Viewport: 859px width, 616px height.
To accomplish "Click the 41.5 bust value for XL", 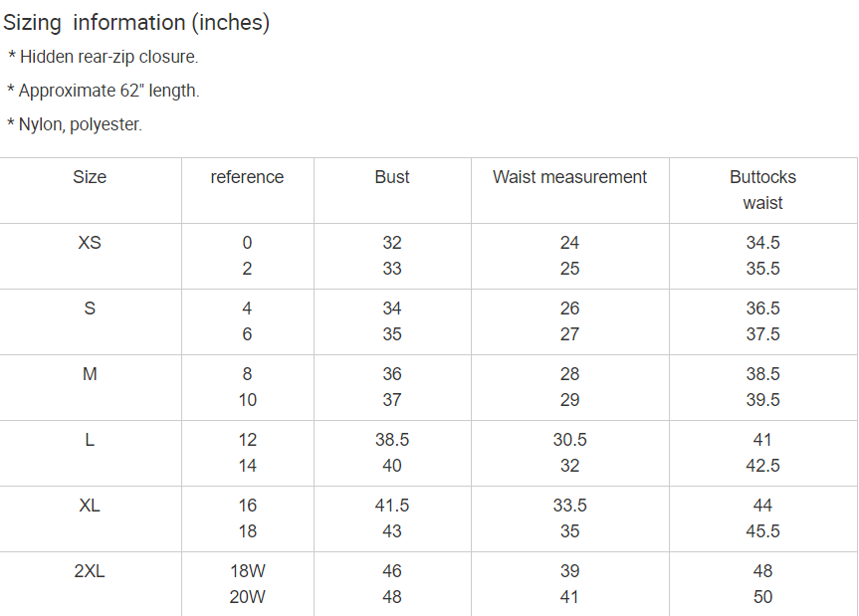I will click(392, 506).
